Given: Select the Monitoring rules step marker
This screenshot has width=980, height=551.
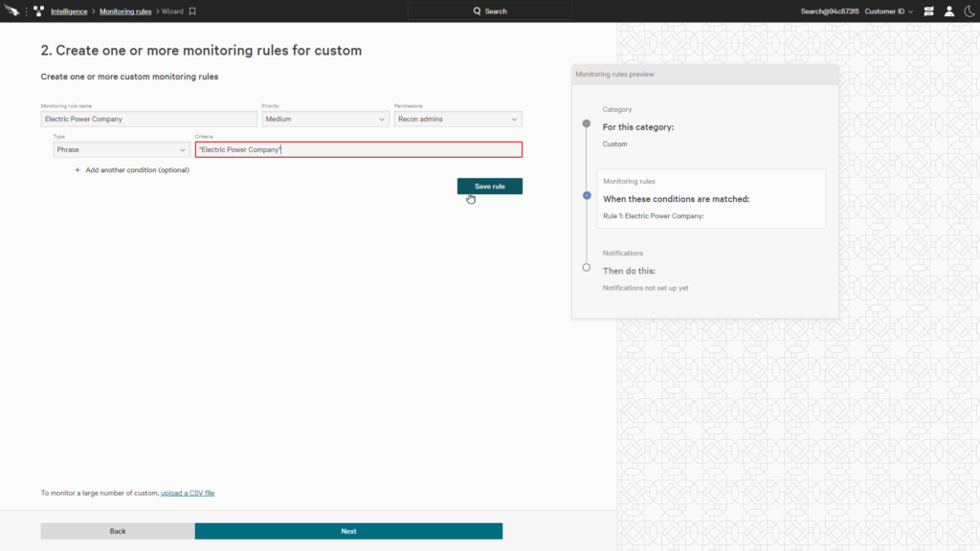Looking at the screenshot, I should point(587,195).
